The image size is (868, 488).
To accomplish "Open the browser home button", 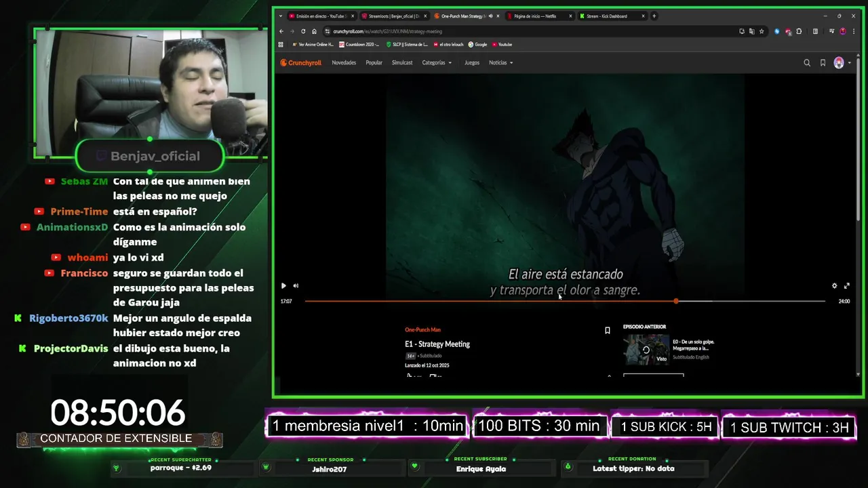I will pyautogui.click(x=314, y=31).
